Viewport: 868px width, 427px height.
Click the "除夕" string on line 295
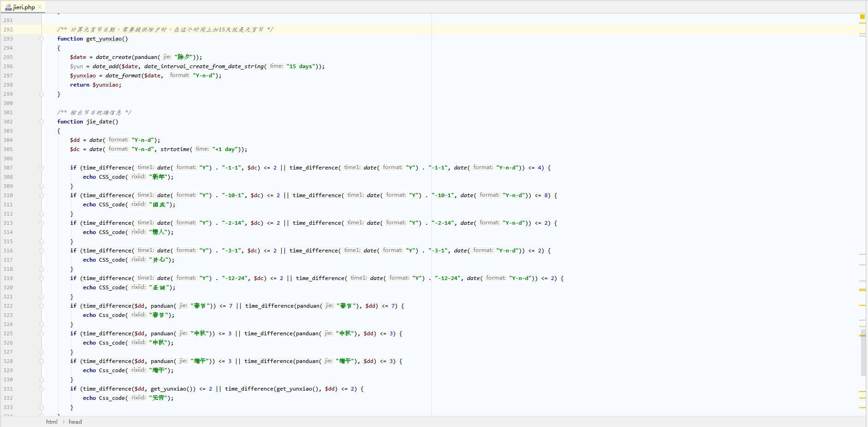(183, 57)
